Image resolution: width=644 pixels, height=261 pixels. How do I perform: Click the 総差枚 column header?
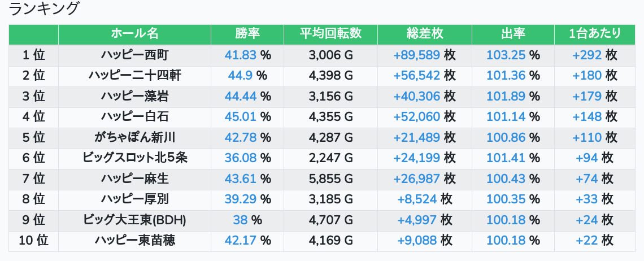425,34
